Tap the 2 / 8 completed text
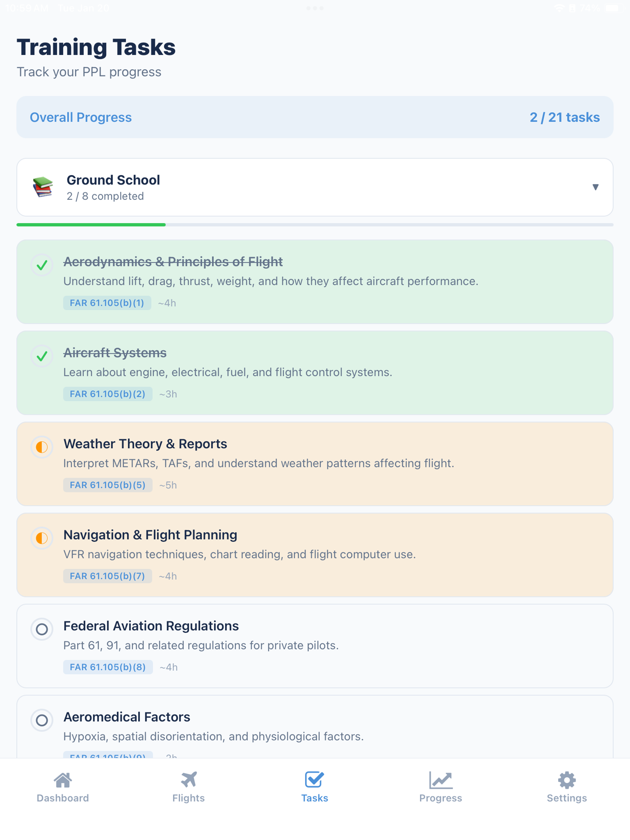This screenshot has height=840, width=630. [x=105, y=196]
